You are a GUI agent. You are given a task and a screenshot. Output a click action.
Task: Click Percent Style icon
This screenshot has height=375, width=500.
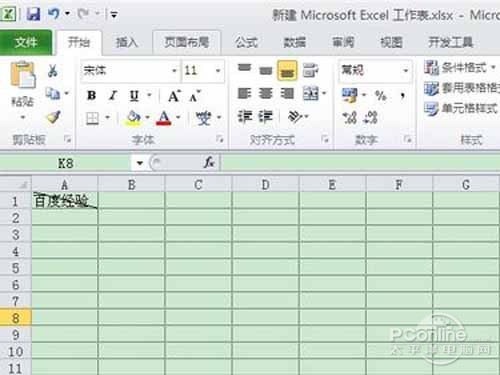coord(381,96)
